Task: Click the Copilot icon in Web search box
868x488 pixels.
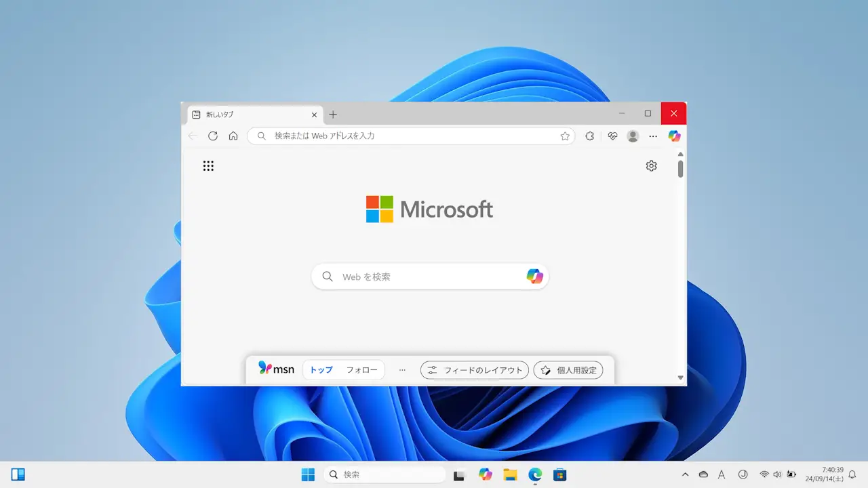Action: [x=535, y=276]
